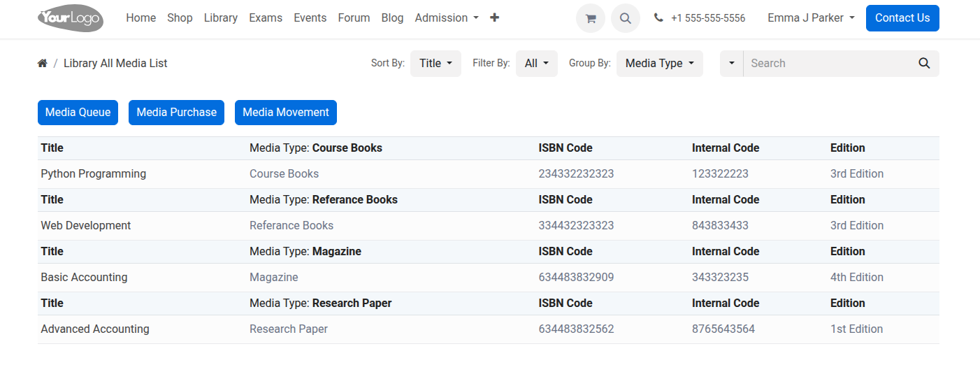980x379 pixels.
Task: Click ISBN code 334432323323
Action: (x=577, y=226)
